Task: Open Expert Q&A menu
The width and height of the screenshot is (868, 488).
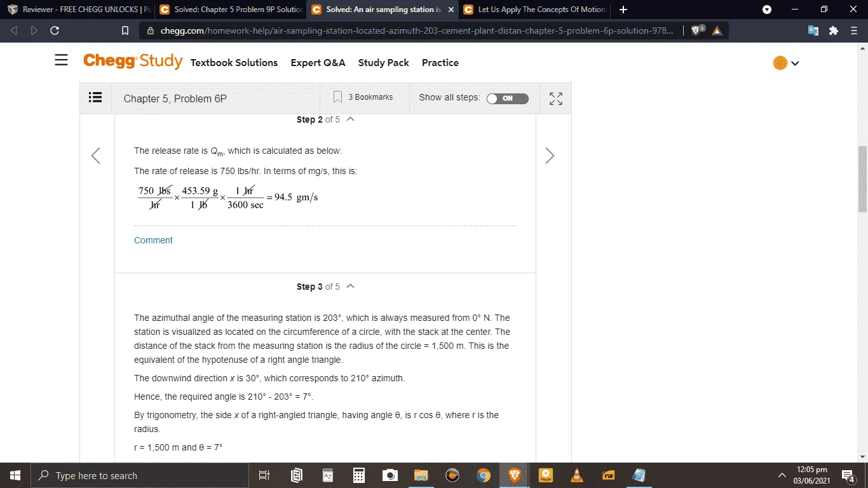Action: click(318, 62)
